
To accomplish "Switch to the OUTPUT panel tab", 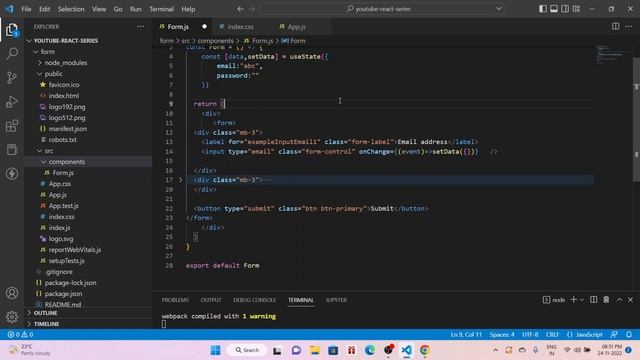I will [211, 300].
